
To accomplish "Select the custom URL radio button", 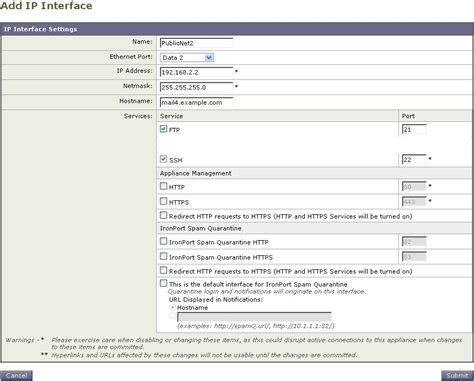I will coord(173,316).
